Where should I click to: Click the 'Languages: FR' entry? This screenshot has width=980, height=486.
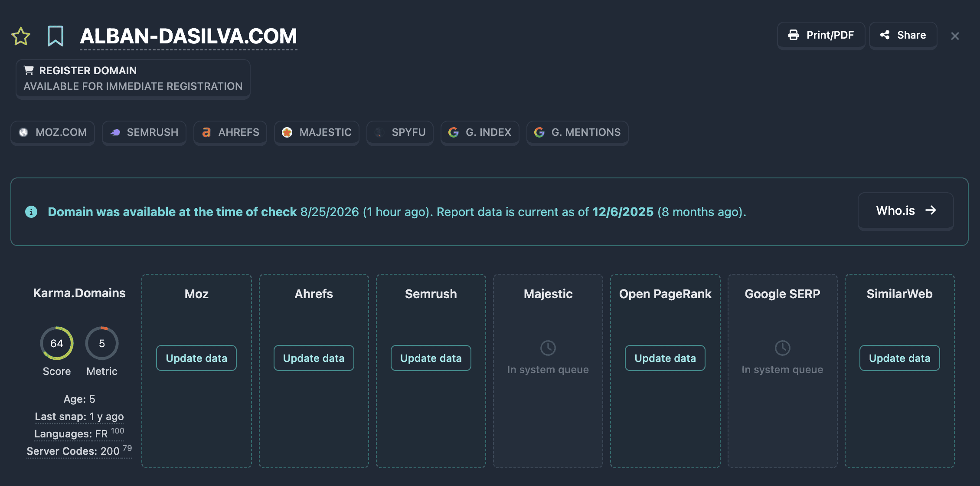click(79, 433)
